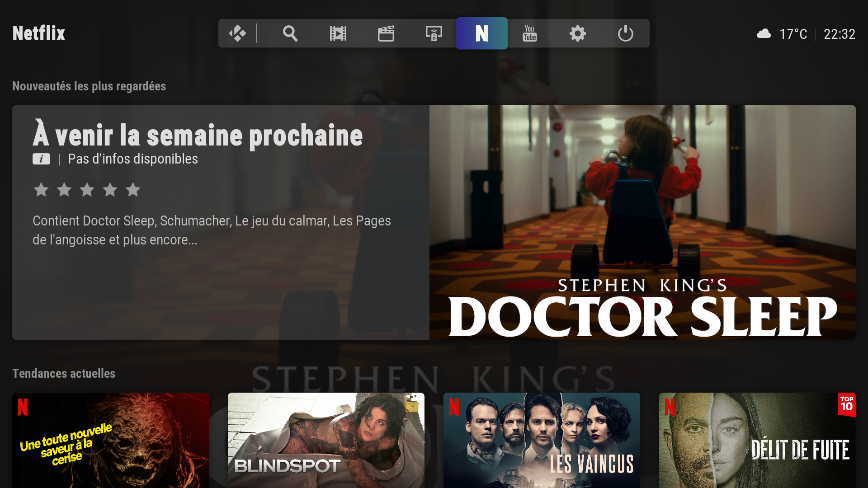Select the Les Vaincus poster
Image resolution: width=868 pixels, height=488 pixels.
point(542,441)
